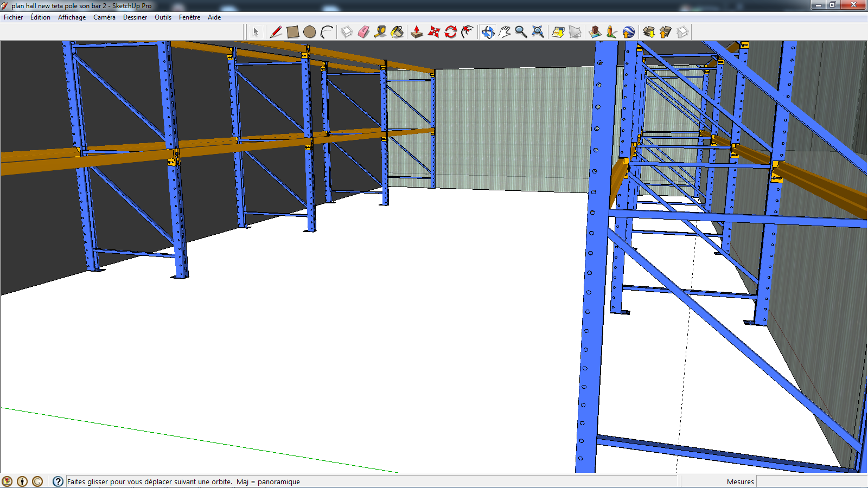Screen dimensions: 868x488
Task: Use the Push/Pull tool
Action: (416, 32)
